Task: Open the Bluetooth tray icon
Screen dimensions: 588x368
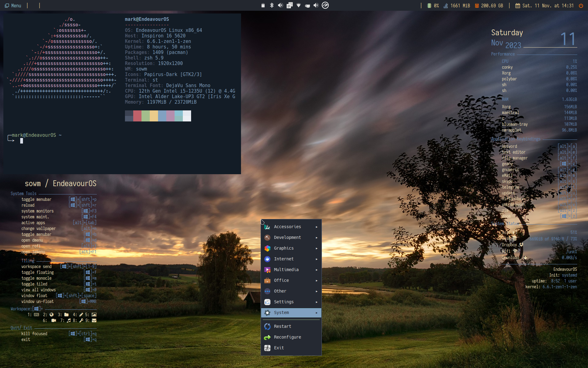Action: [x=272, y=5]
